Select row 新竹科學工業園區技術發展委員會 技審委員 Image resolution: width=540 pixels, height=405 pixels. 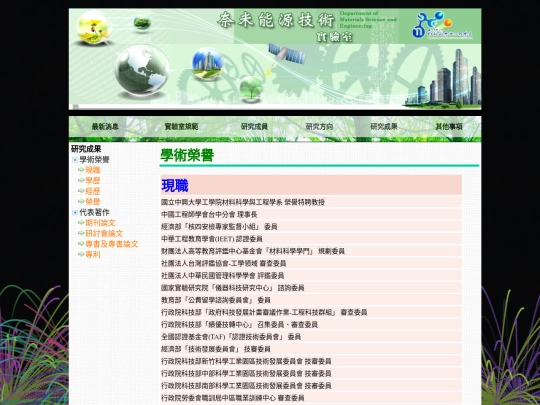coord(311,361)
